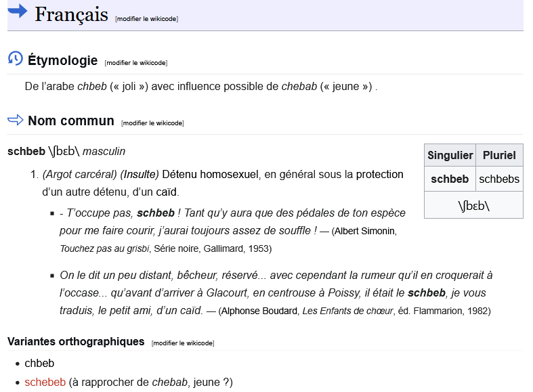Click bold schbeb in the Simonin quotation
The height and width of the screenshot is (392, 533).
tap(156, 213)
